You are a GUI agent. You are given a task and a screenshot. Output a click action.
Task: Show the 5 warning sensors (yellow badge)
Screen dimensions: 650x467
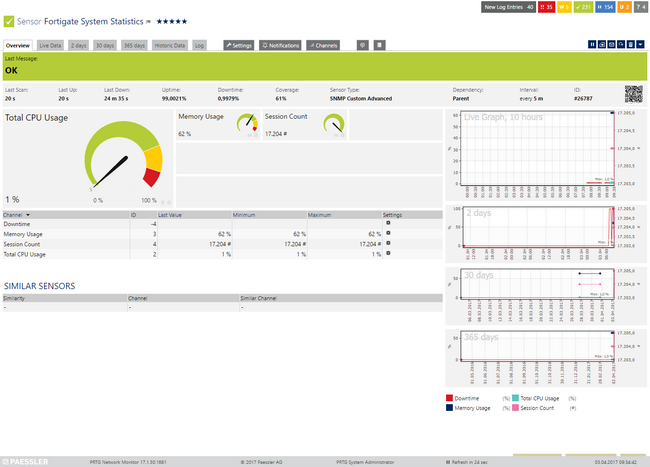564,7
